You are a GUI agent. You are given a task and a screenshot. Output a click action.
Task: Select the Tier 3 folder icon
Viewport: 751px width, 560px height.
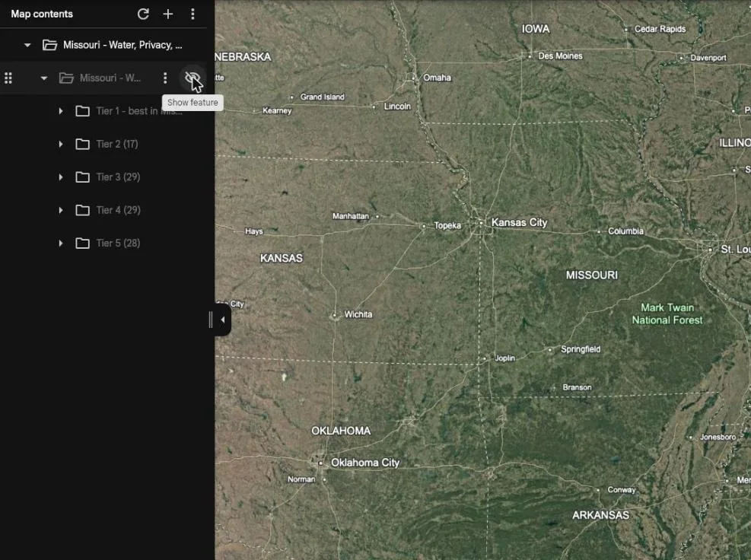pos(82,177)
